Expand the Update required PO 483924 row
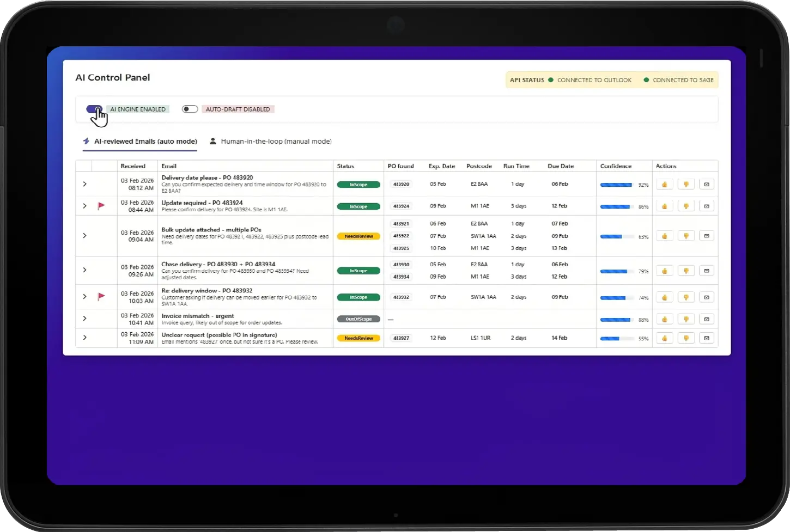This screenshot has height=532, width=790. (x=84, y=206)
